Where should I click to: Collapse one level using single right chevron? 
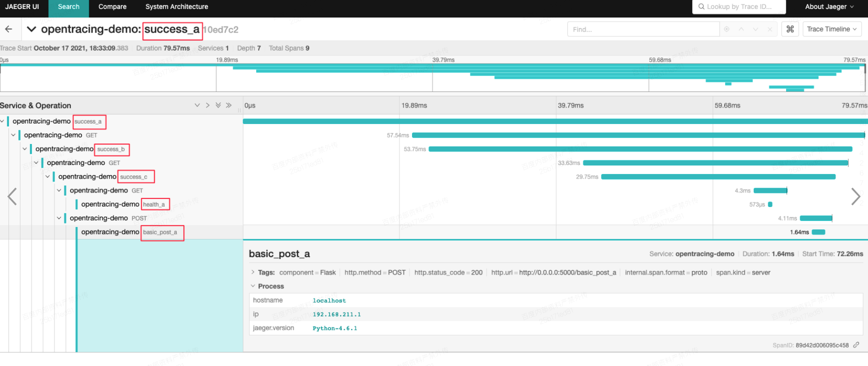[208, 105]
